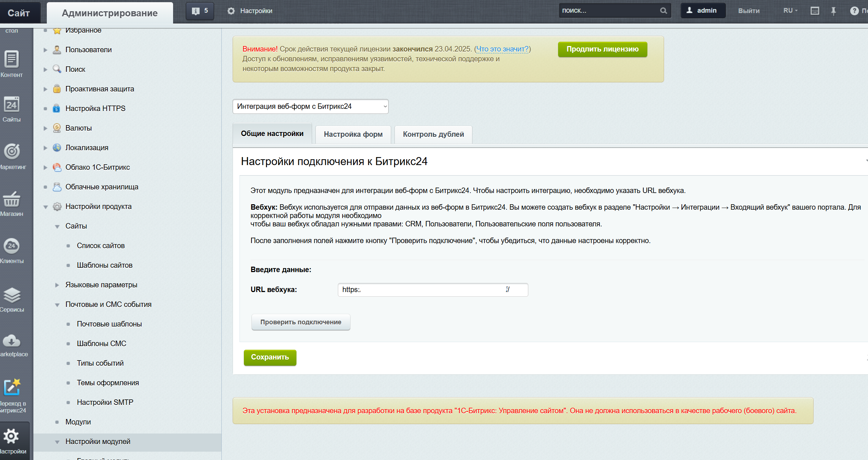This screenshot has height=460, width=868.
Task: Expand Языковые параметры in the menu tree
Action: point(57,285)
